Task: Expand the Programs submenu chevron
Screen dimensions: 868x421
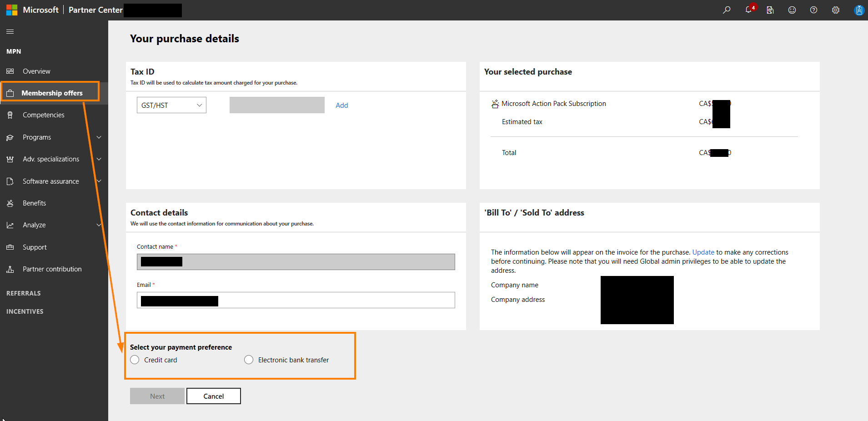Action: click(99, 137)
